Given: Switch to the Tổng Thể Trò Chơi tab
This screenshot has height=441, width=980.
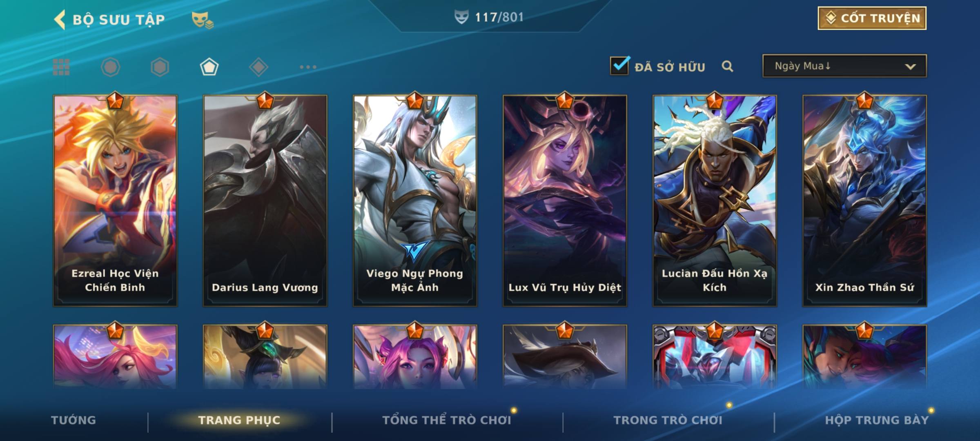Looking at the screenshot, I should 447,420.
